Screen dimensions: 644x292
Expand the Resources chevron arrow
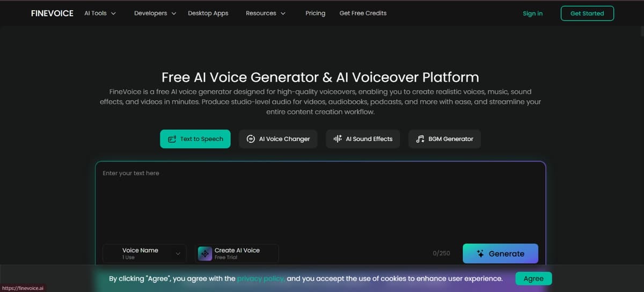click(283, 13)
